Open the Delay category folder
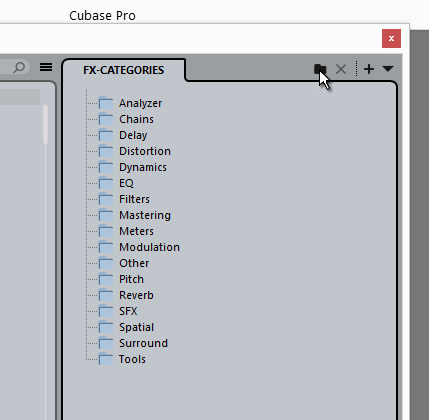Viewport: 429px width, 420px height. click(133, 135)
